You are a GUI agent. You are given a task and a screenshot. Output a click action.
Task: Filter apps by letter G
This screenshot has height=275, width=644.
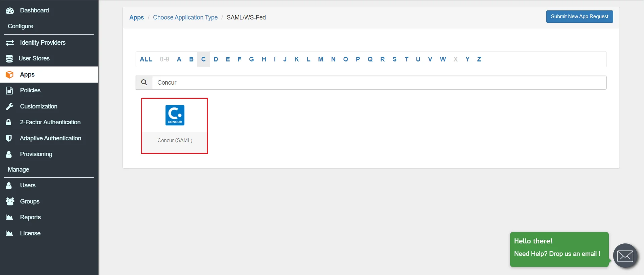[x=251, y=59]
